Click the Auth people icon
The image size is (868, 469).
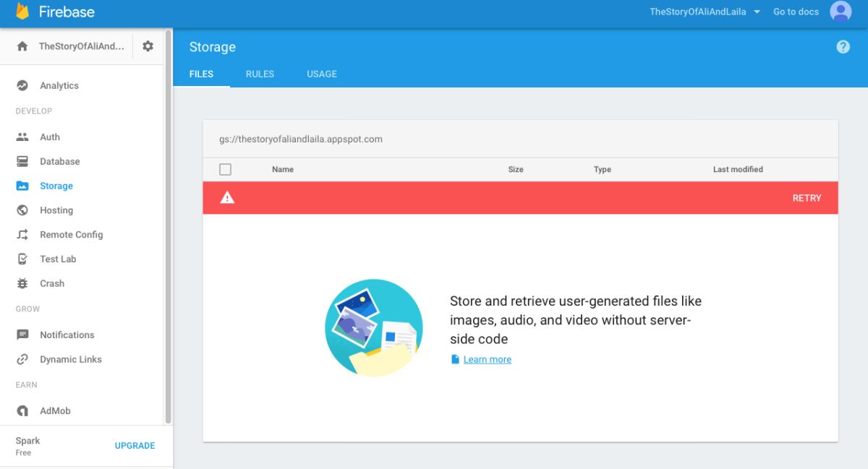tap(22, 137)
